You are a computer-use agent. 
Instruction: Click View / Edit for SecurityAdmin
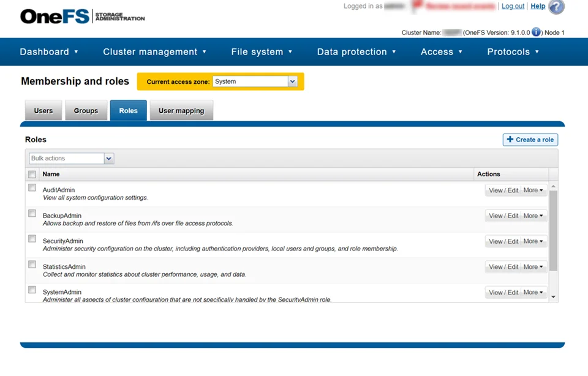pos(503,241)
